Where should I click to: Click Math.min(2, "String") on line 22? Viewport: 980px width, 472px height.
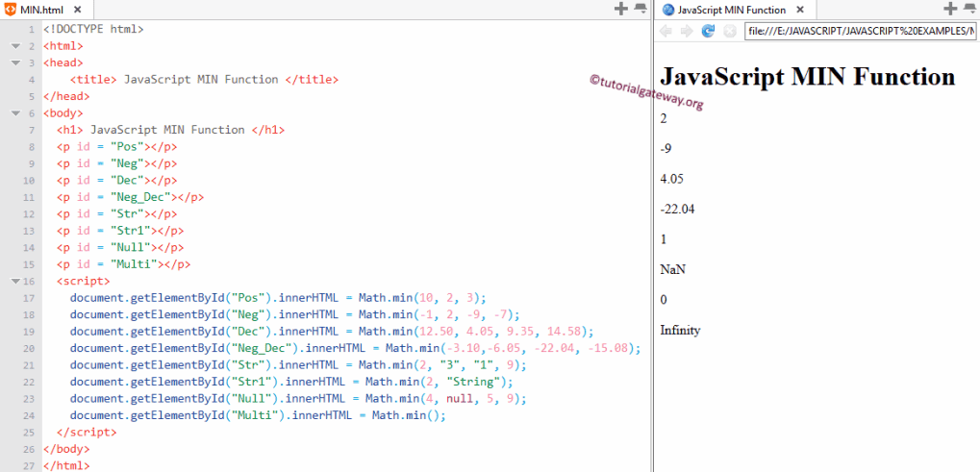click(x=436, y=382)
